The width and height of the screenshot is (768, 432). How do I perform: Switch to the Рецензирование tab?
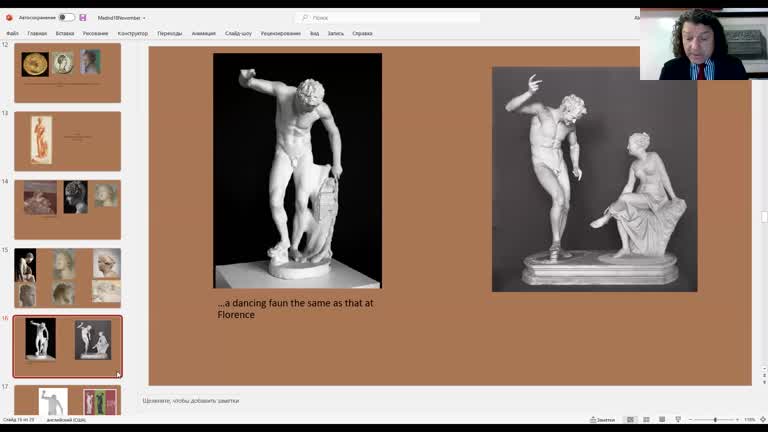(281, 33)
